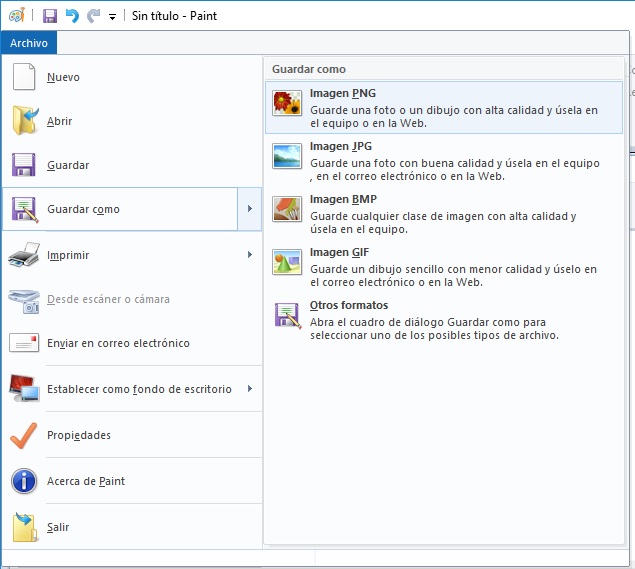Save as Imagen BMP
This screenshot has height=569, width=635.
(444, 213)
